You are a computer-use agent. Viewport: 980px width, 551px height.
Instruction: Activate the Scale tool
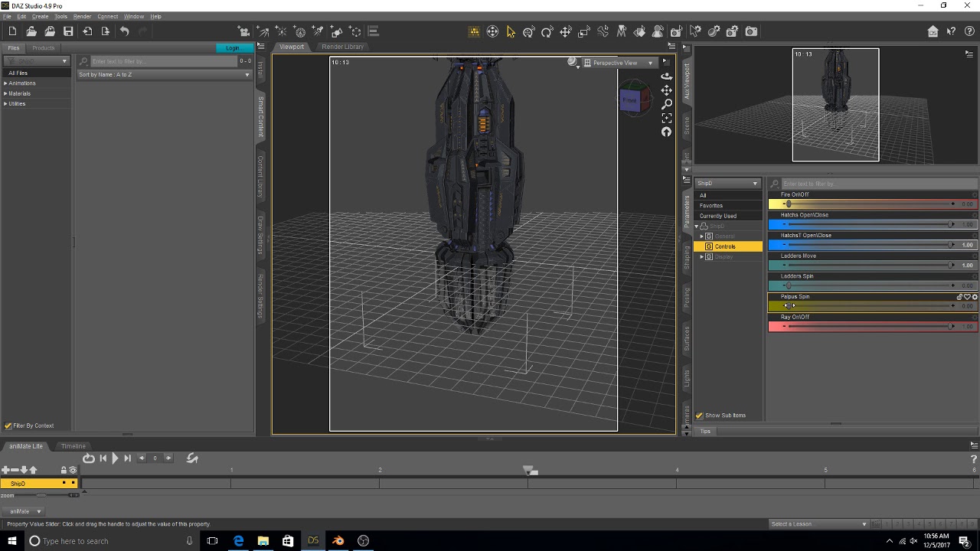584,31
